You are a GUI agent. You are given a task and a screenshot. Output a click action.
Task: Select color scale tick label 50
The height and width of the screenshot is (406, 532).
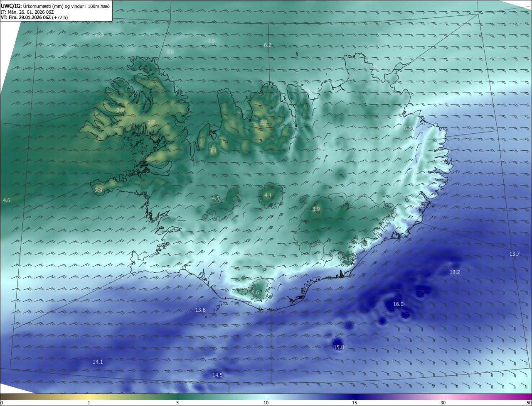click(x=528, y=403)
